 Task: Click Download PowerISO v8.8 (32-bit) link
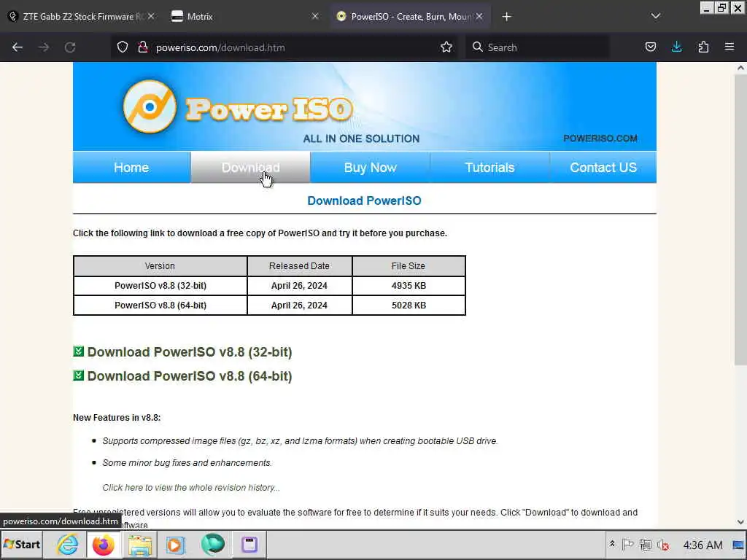190,352
